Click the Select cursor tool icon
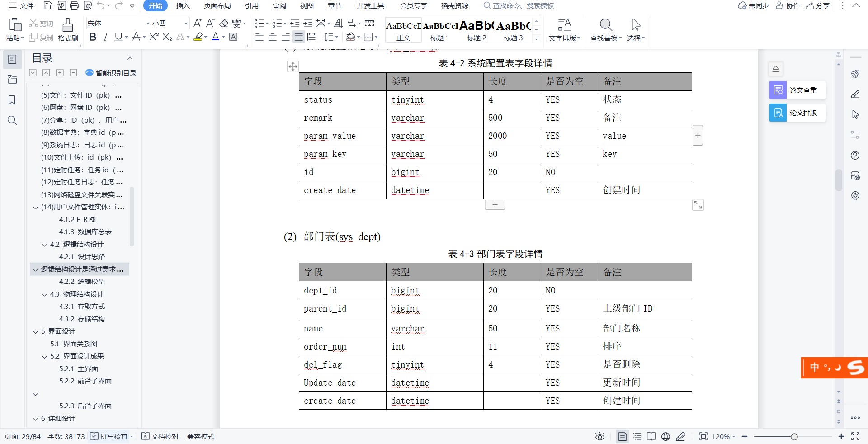The width and height of the screenshot is (868, 444). click(636, 25)
